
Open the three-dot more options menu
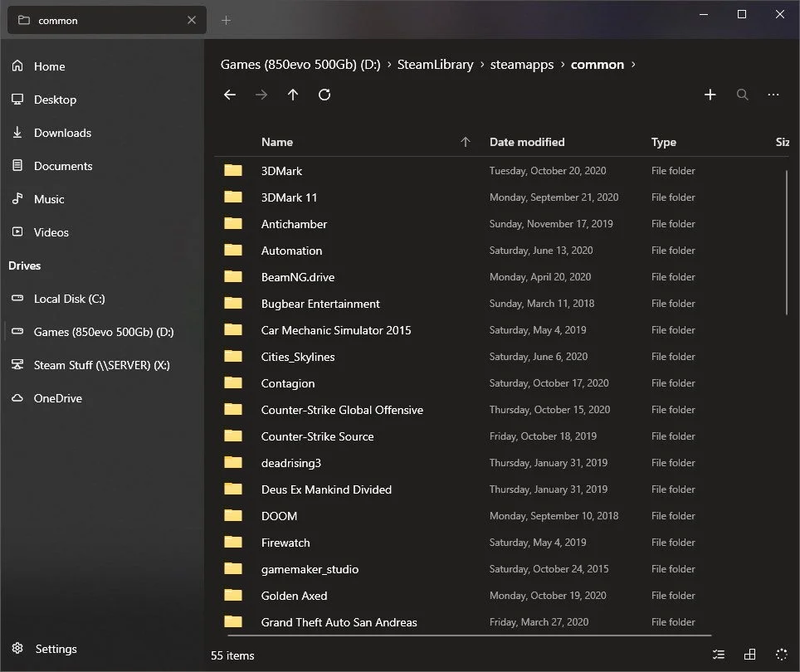773,95
